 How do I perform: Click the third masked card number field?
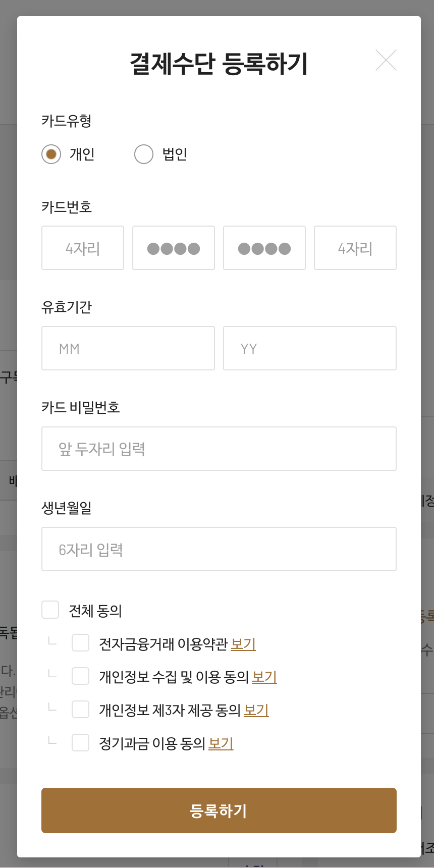264,248
